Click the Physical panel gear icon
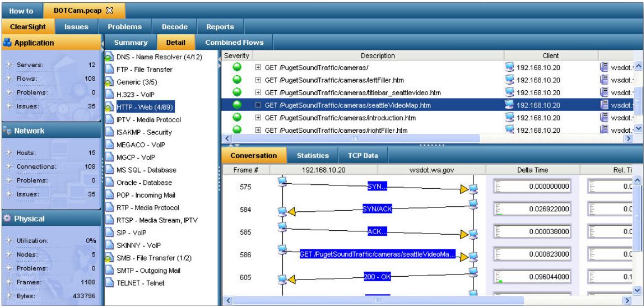The width and height of the screenshot is (644, 306). tap(7, 219)
